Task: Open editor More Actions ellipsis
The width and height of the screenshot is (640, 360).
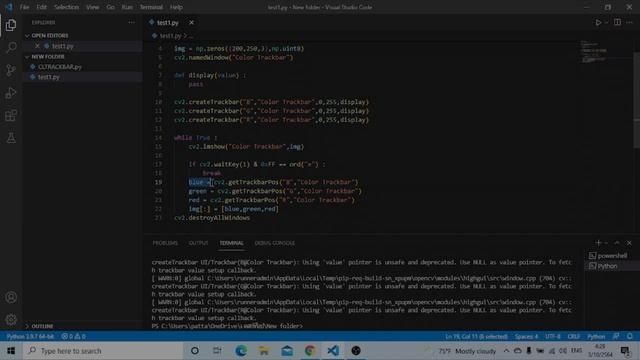Action: tap(629, 22)
